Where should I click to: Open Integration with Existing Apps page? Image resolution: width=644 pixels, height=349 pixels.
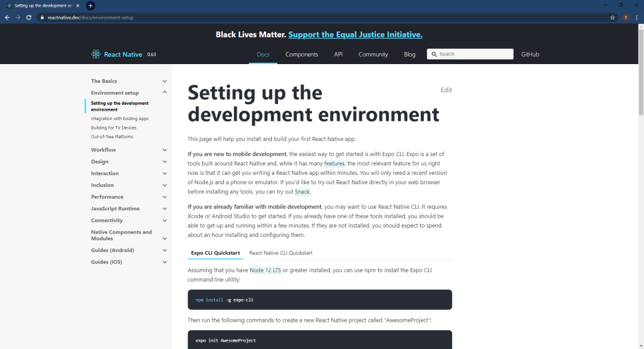tap(119, 118)
